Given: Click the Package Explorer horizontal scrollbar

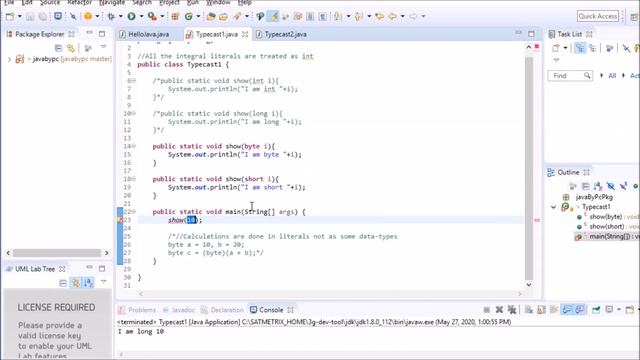Looking at the screenshot, I should point(57,253).
